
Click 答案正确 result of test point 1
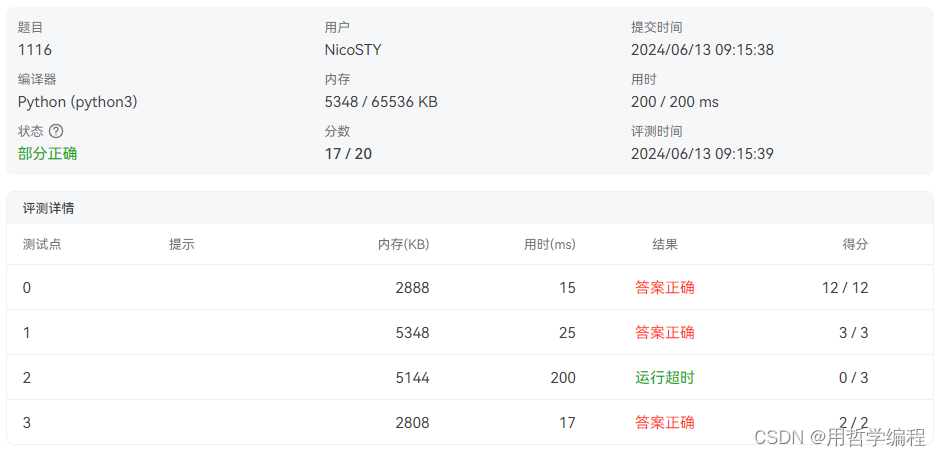click(x=665, y=332)
